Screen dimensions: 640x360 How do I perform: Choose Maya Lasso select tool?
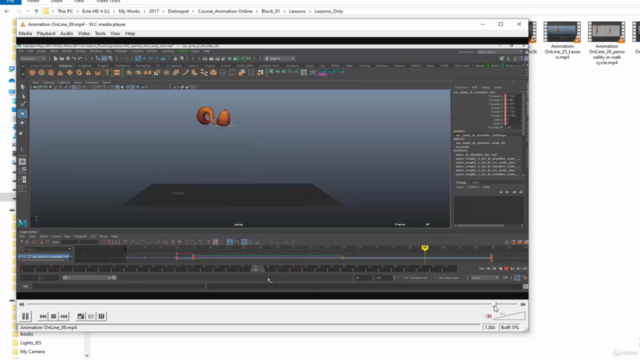(x=22, y=96)
